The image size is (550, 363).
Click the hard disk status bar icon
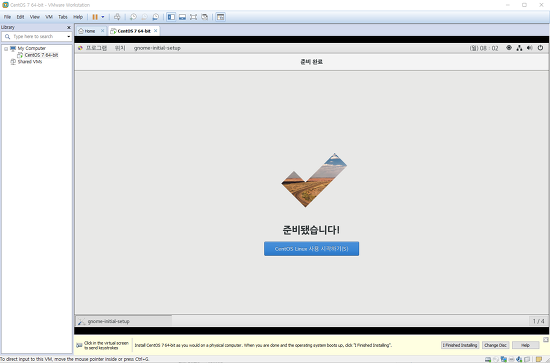(x=488, y=359)
